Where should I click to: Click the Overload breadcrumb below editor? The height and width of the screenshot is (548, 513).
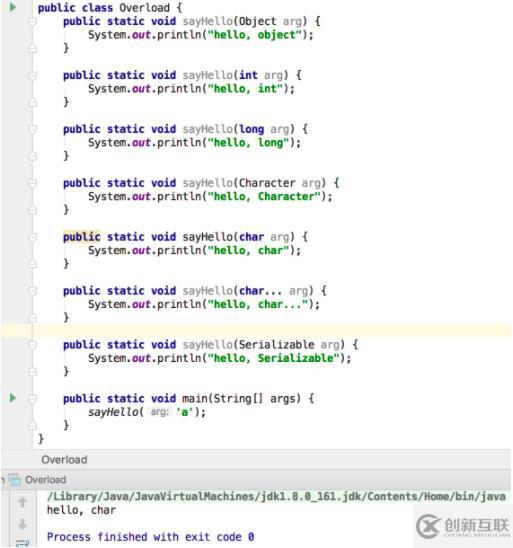click(64, 460)
